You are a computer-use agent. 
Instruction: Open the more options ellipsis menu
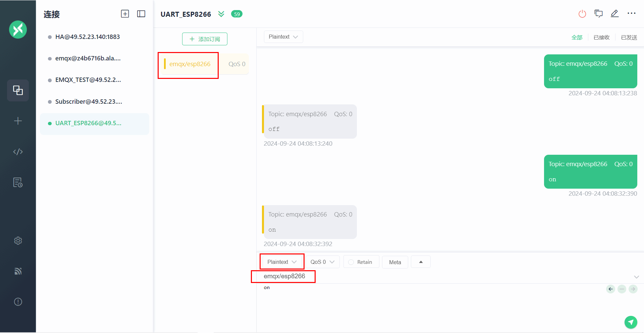point(631,14)
